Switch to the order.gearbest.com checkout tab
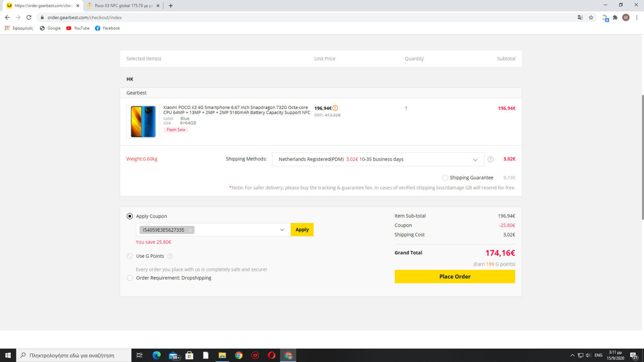The image size is (644, 362). [43, 6]
